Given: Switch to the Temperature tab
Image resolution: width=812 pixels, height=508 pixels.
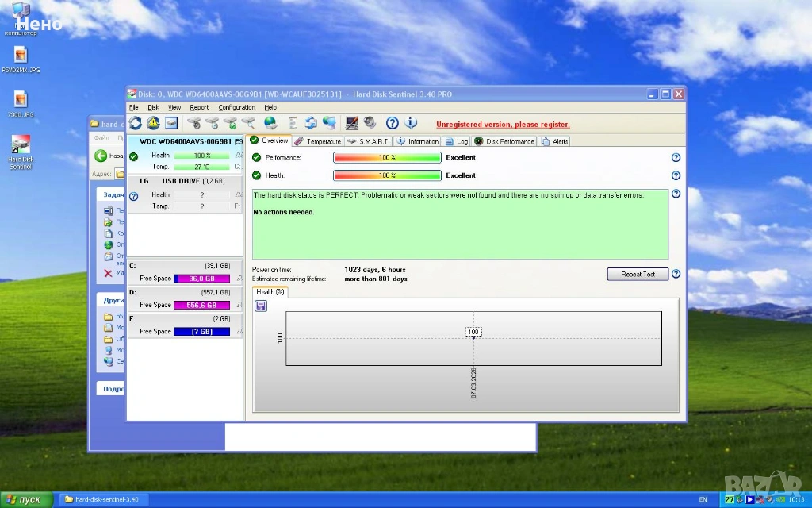Looking at the screenshot, I should click(318, 141).
